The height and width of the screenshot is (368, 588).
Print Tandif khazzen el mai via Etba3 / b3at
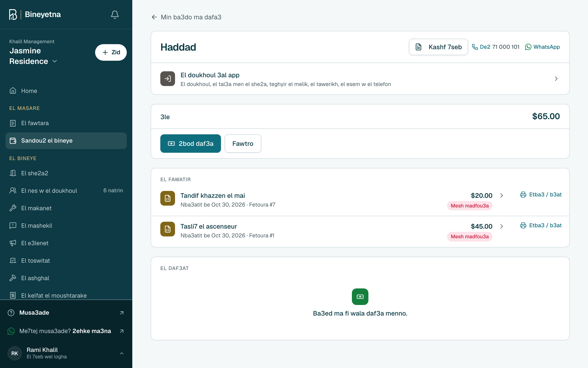[541, 195]
